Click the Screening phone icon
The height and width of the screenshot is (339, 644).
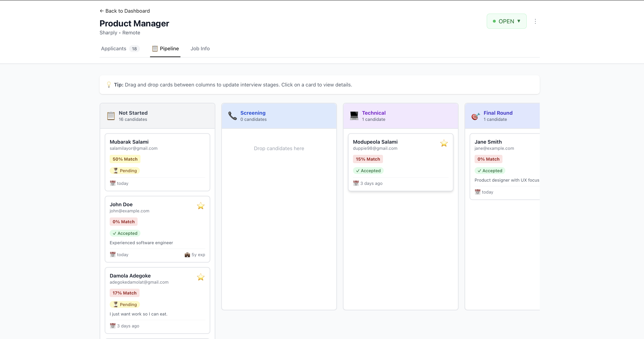pos(232,116)
